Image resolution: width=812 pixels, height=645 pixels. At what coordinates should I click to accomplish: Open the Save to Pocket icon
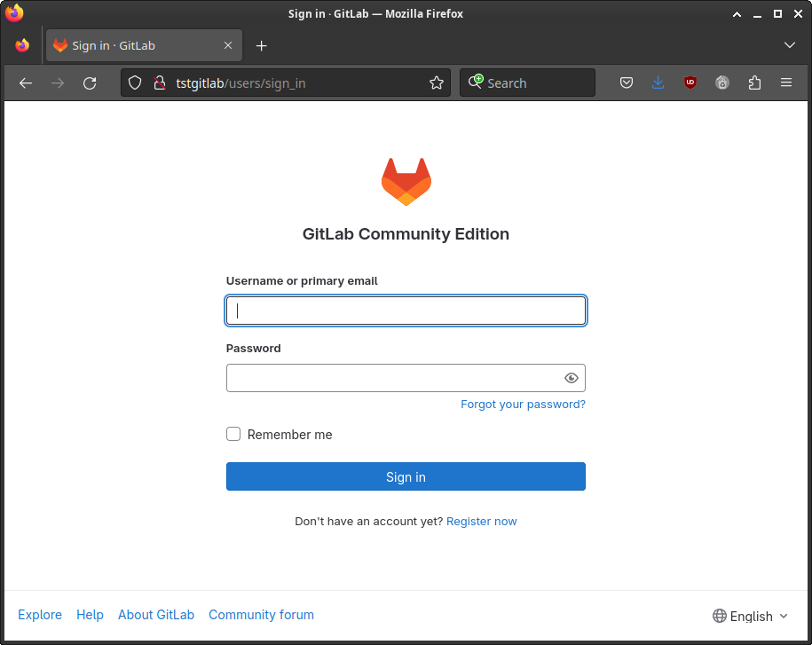tap(626, 83)
